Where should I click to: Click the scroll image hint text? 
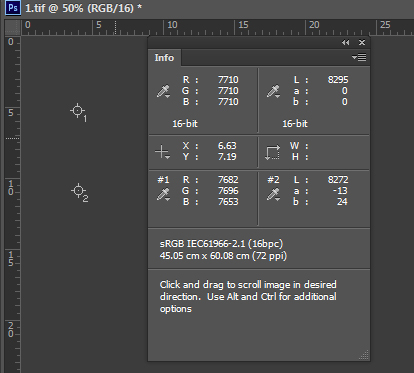click(x=248, y=297)
